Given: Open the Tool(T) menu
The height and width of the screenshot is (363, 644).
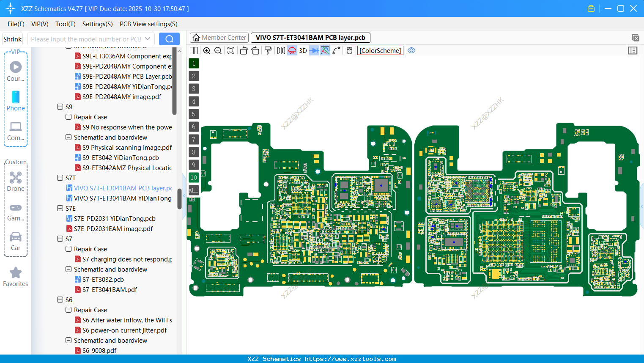Looking at the screenshot, I should click(x=65, y=24).
